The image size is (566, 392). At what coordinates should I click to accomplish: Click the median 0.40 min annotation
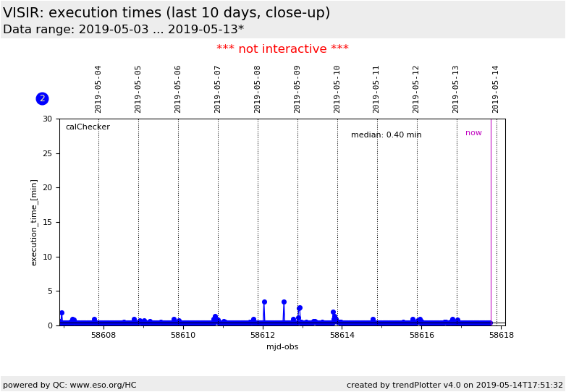tap(386, 135)
